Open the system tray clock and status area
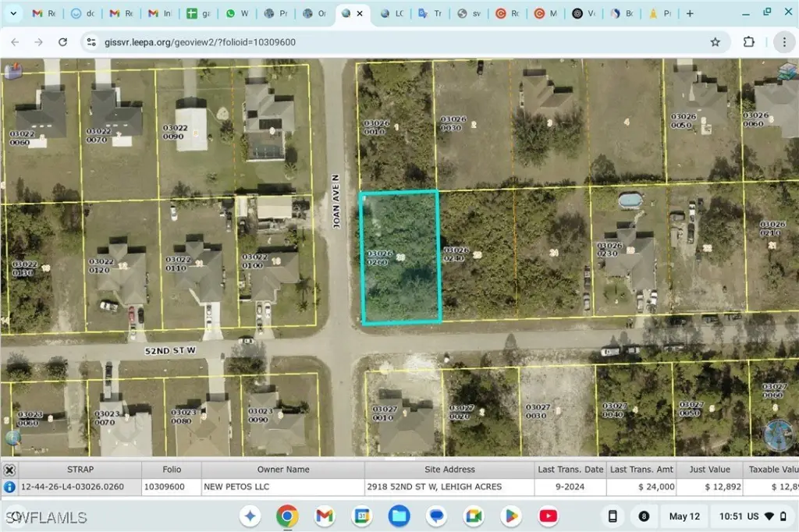The width and height of the screenshot is (799, 532). click(x=752, y=516)
